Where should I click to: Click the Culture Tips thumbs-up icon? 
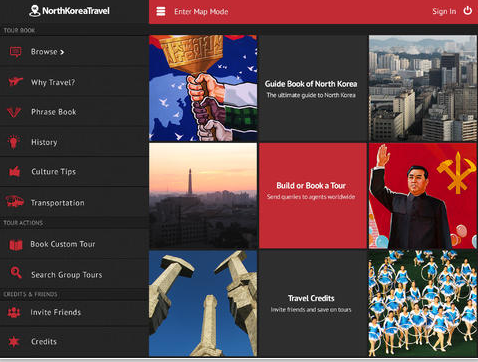pos(15,171)
